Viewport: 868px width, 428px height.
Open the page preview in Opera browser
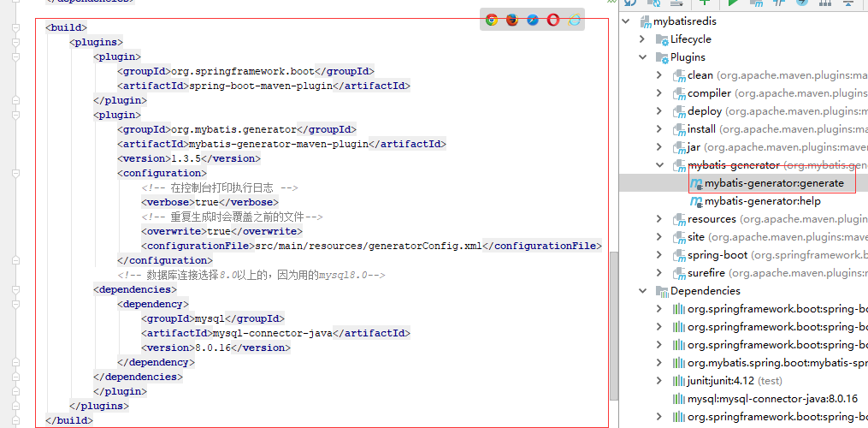553,20
